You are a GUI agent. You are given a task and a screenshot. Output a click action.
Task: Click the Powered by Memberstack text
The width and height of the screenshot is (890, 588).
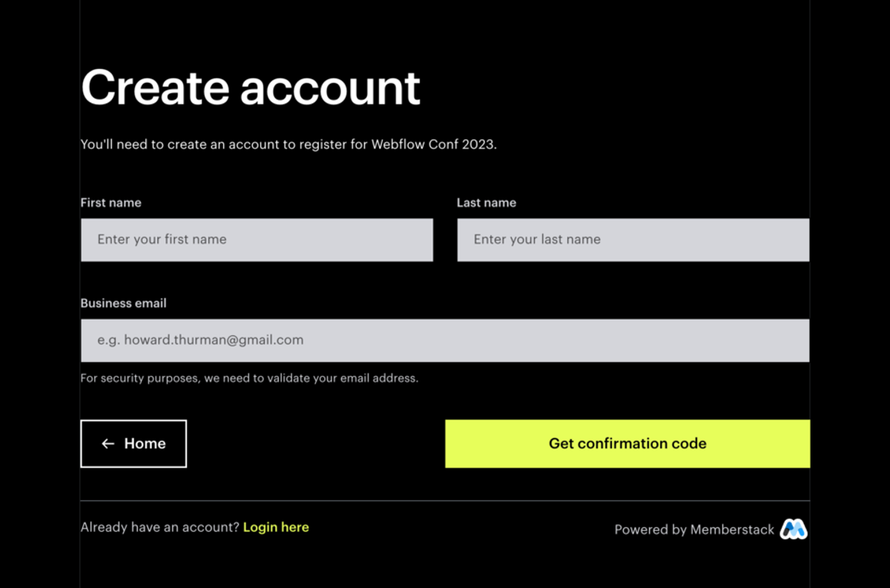(x=693, y=529)
